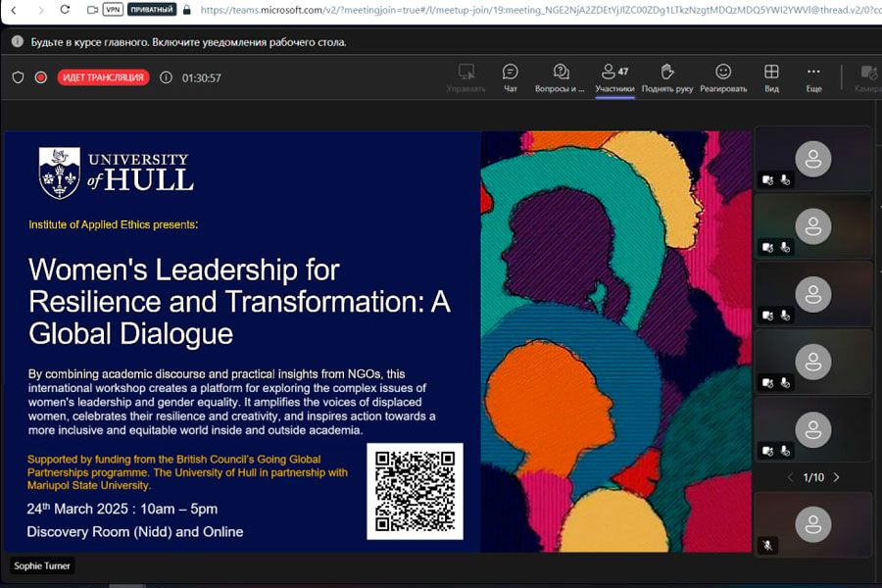Image resolution: width=882 pixels, height=588 pixels.
Task: Click the ИДЕТ ТРАНСЛЯЦИЯ live badge
Action: tap(103, 77)
